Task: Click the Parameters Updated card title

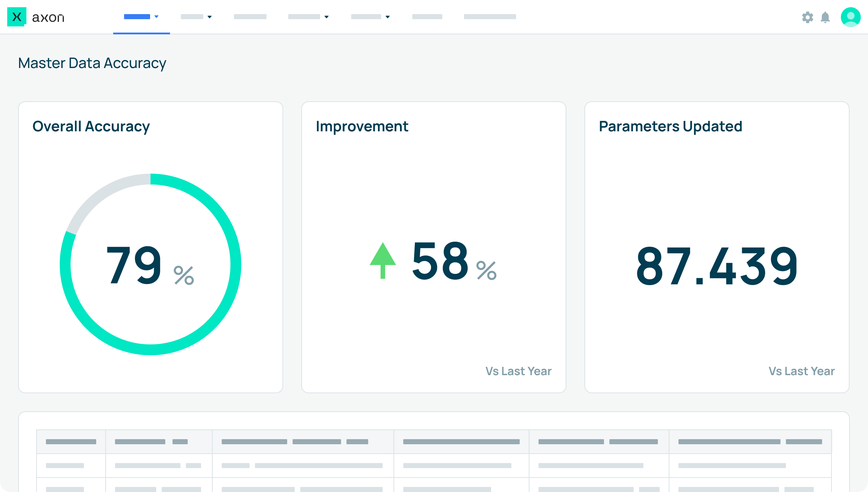Action: [x=671, y=127]
